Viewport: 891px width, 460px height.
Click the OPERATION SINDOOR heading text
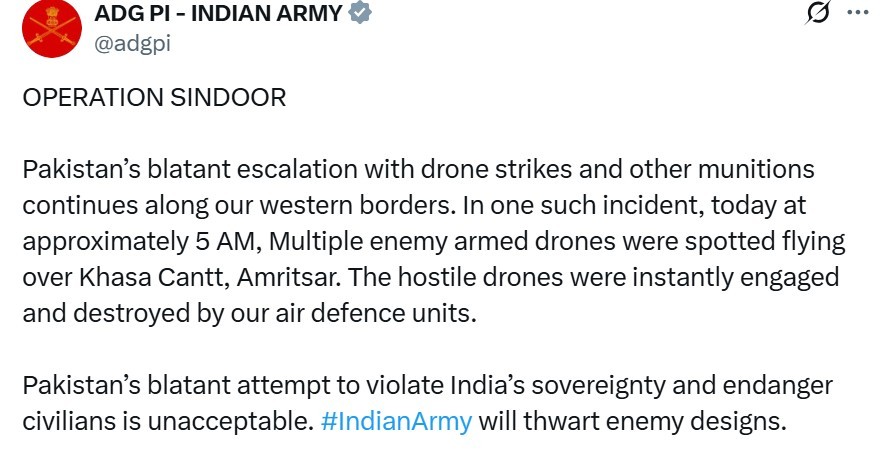(x=154, y=98)
